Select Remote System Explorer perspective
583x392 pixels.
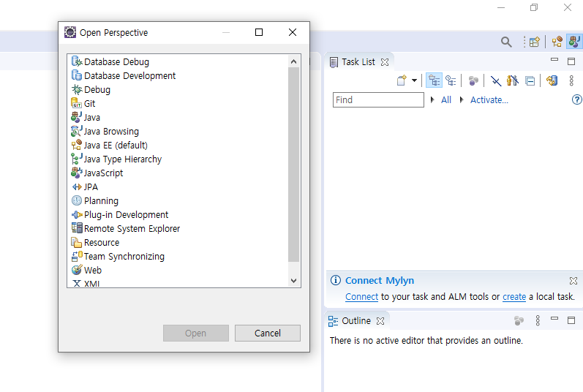point(126,228)
